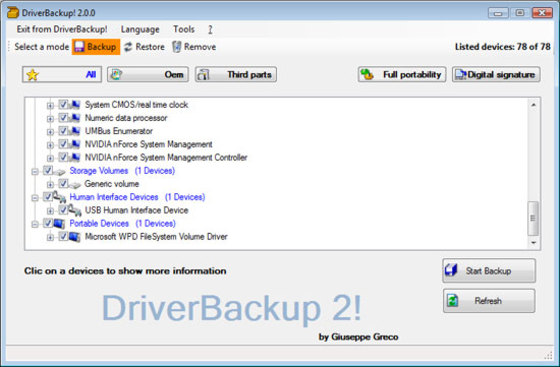Expand the UMBus Enumerator node
Screen dimensions: 560x367
tap(50, 132)
